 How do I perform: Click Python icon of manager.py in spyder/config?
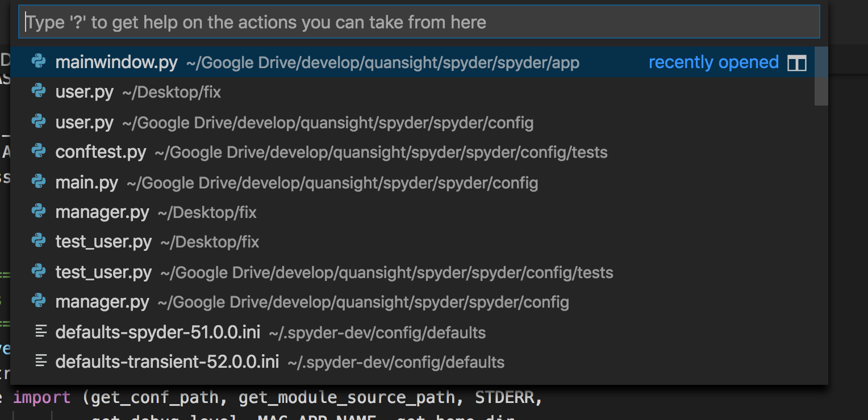[x=39, y=301]
